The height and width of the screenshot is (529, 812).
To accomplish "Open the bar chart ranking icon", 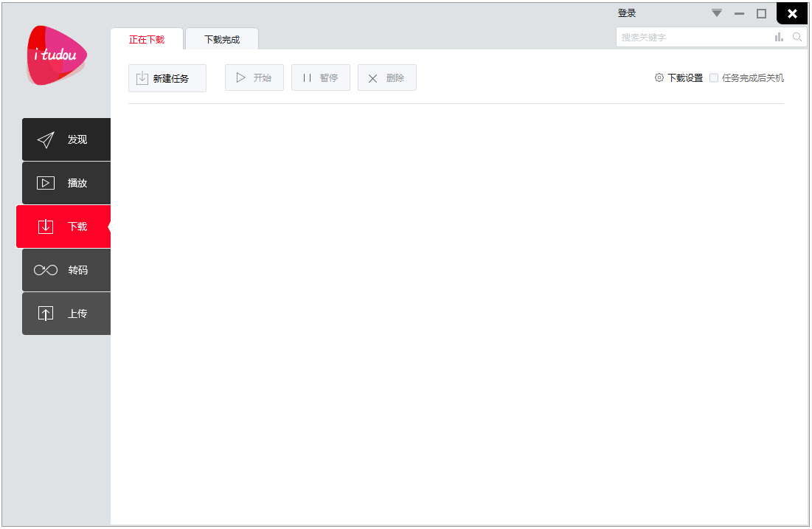I will [x=779, y=37].
